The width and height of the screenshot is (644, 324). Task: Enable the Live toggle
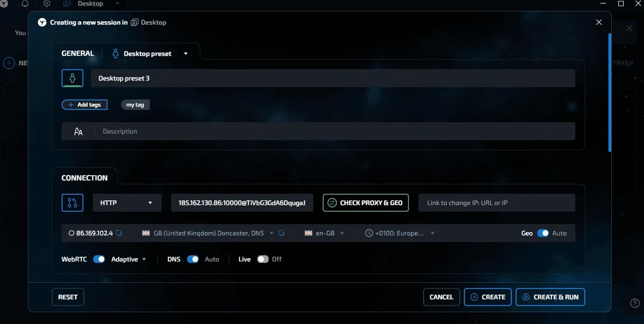(263, 259)
